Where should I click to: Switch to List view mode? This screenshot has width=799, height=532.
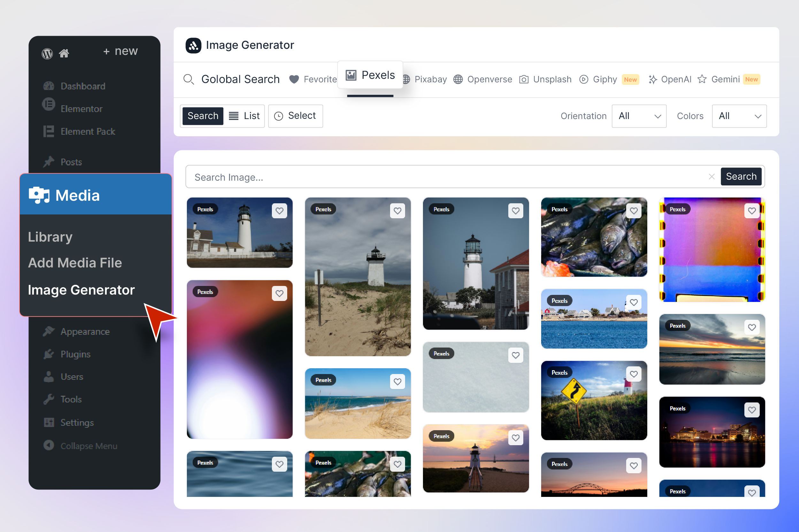click(x=244, y=116)
